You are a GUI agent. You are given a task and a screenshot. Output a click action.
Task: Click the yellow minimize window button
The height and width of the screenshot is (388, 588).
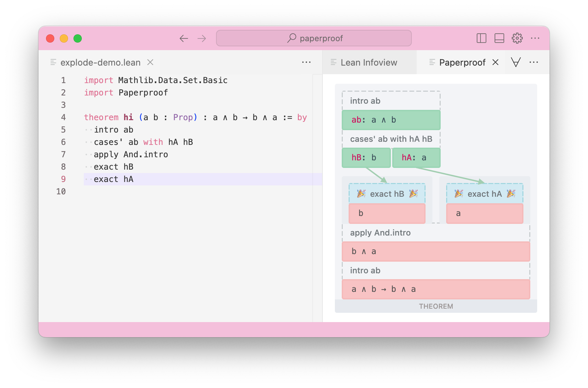pos(64,38)
